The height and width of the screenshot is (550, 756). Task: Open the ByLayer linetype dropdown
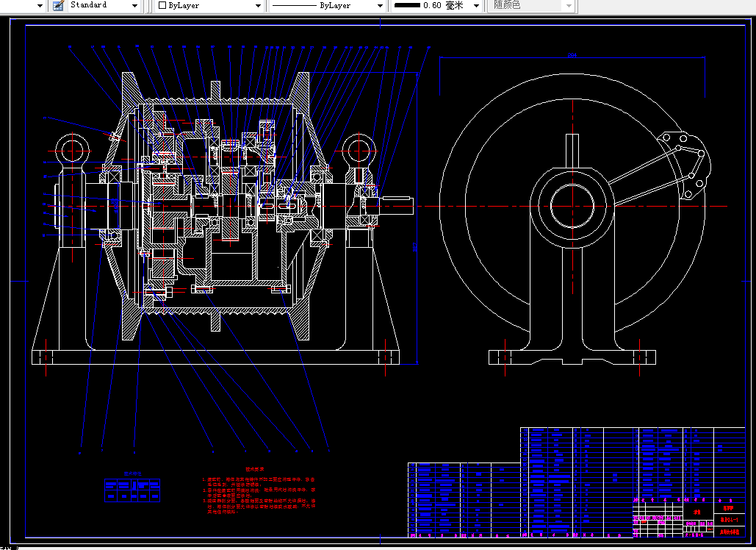pos(328,5)
